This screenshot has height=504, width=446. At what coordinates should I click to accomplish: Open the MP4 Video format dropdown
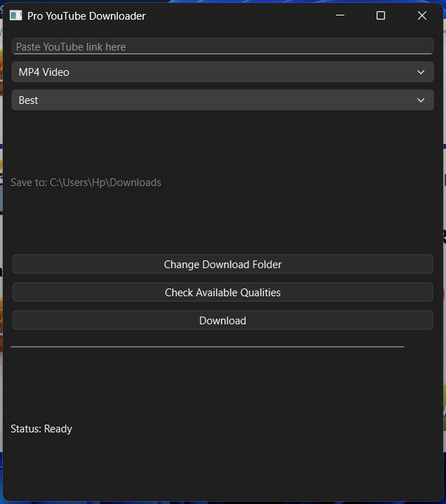tap(223, 72)
